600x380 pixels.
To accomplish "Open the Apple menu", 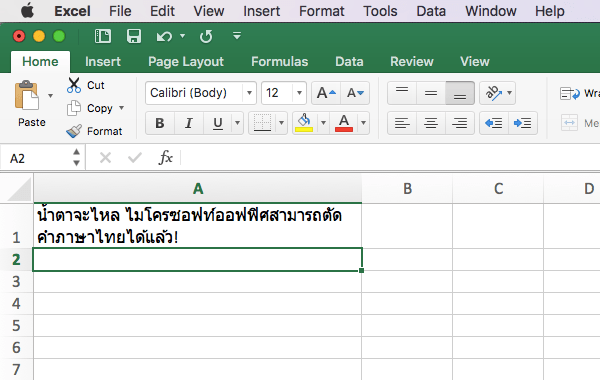I will click(27, 11).
